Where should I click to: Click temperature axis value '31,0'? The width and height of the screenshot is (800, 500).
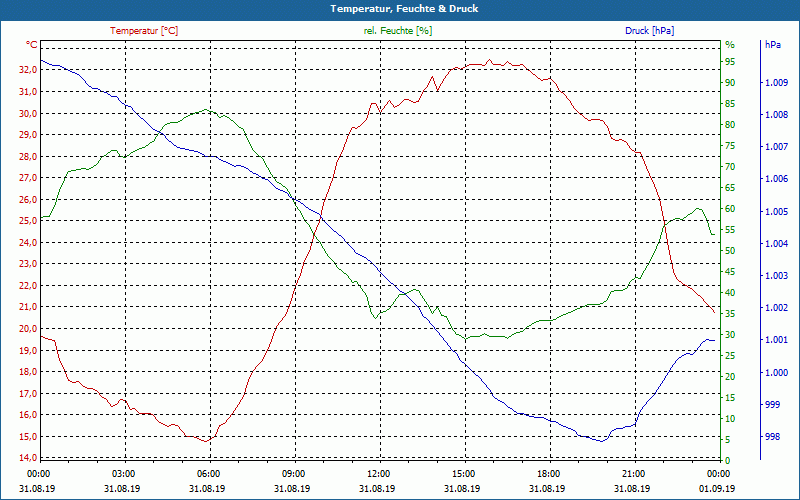(28, 92)
